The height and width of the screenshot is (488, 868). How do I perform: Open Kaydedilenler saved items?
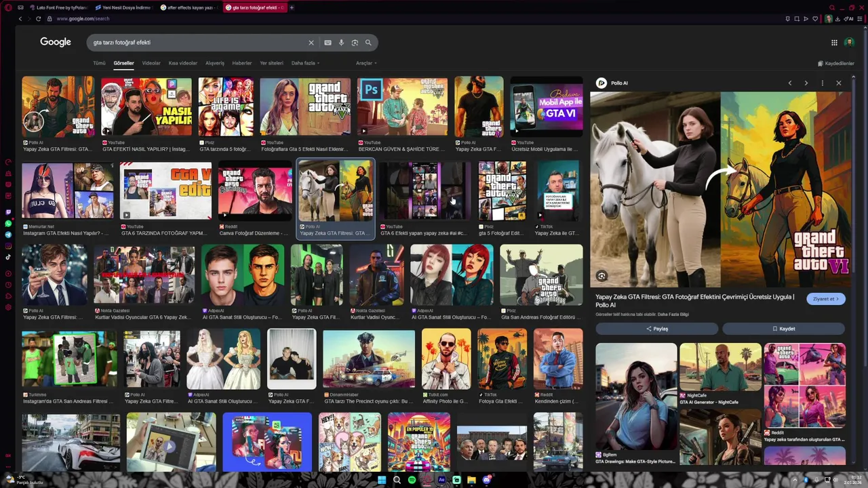(x=836, y=63)
